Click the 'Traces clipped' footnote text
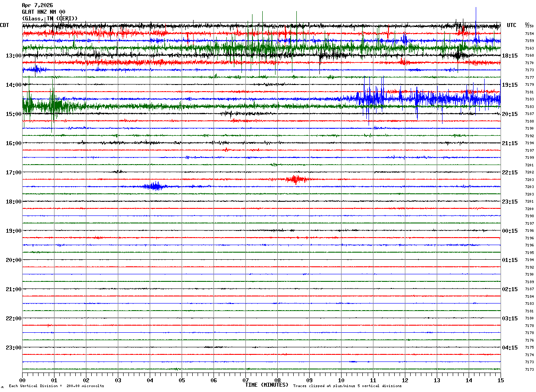Screen dimensions: 536x392 click(x=347, y=386)
